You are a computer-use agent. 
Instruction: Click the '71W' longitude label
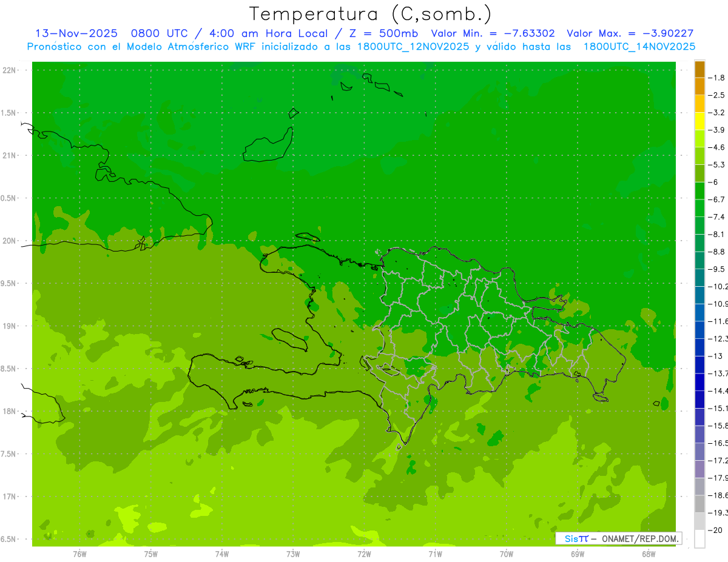pyautogui.click(x=435, y=554)
